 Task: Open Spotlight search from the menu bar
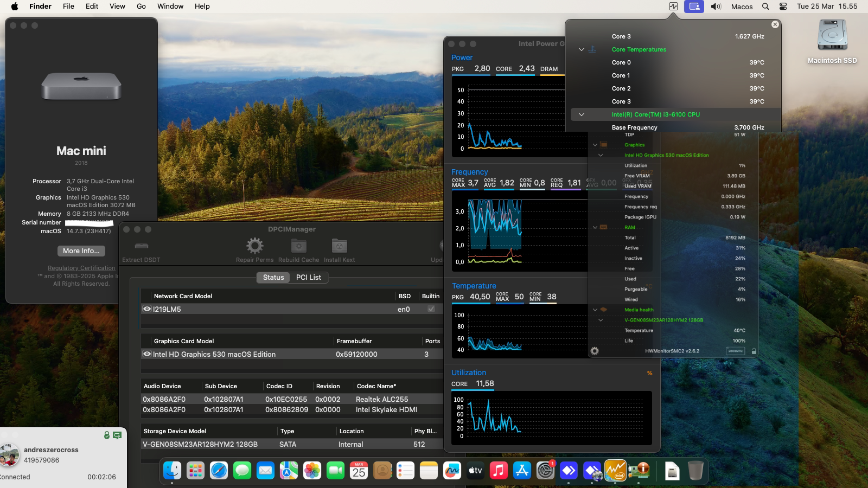click(765, 7)
